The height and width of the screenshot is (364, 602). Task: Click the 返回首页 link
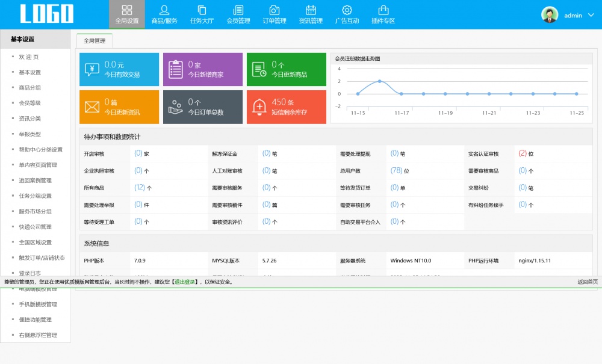588,282
